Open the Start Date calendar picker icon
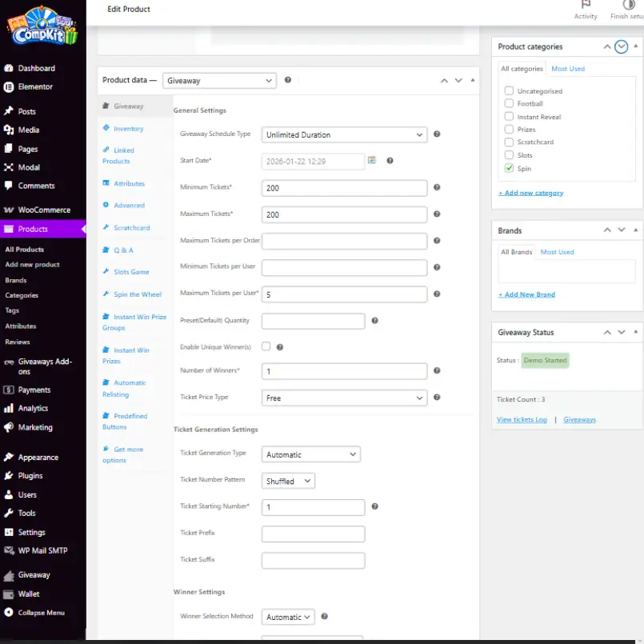Viewport: 644px width, 644px height. pyautogui.click(x=372, y=161)
